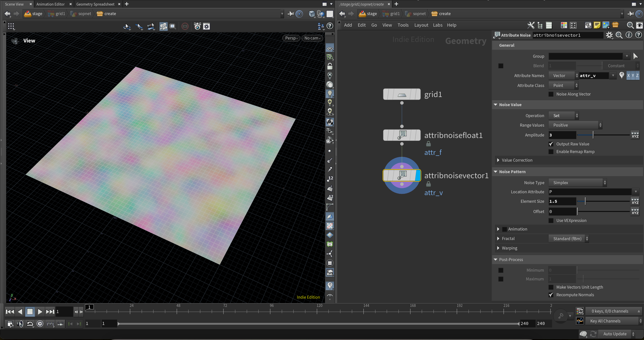Open the Range Values Positive dropdown
The height and width of the screenshot is (340, 644).
click(x=575, y=125)
